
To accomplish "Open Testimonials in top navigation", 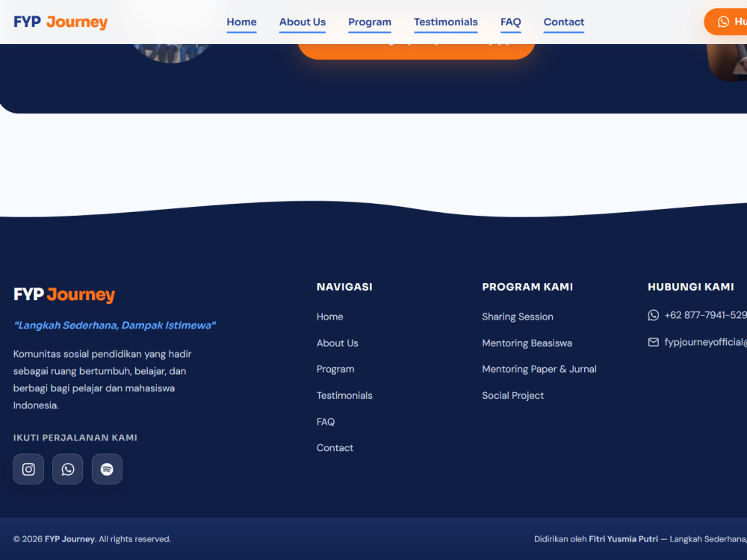I will [446, 22].
